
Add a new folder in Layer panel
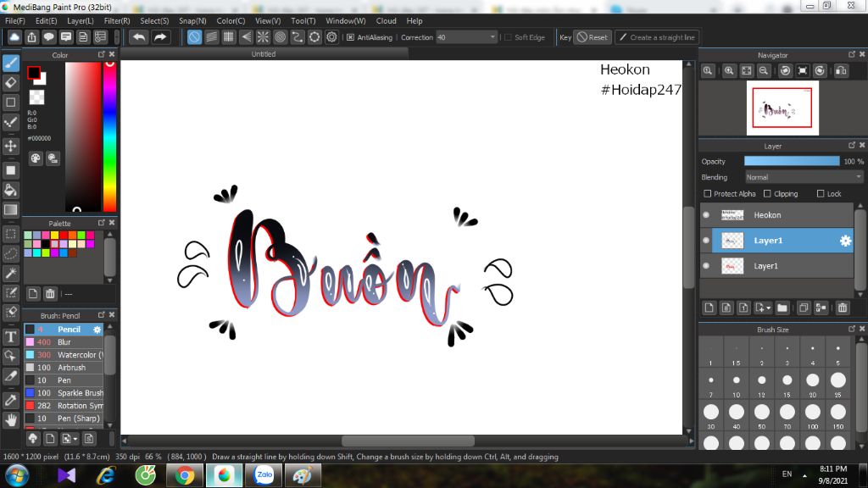tap(782, 308)
